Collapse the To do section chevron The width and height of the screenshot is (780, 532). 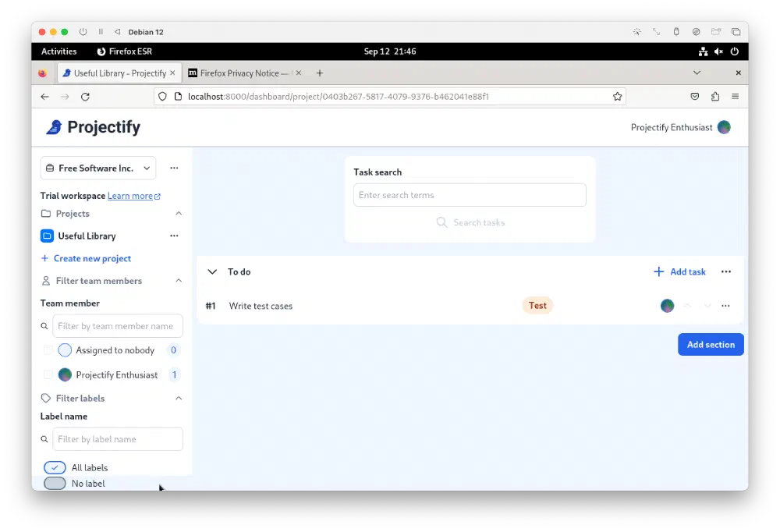coord(212,271)
